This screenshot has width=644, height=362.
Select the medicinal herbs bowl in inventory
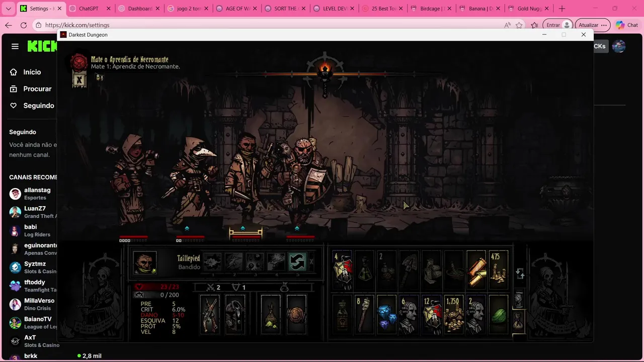454,271
